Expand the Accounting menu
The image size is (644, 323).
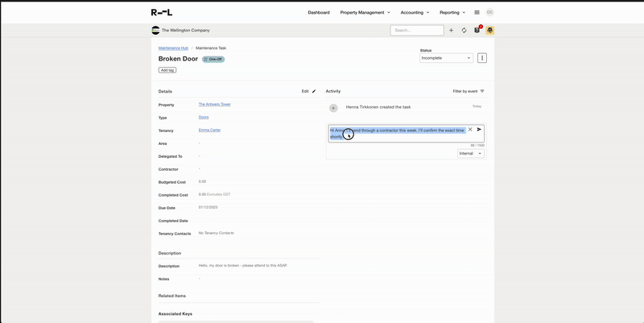tap(415, 12)
